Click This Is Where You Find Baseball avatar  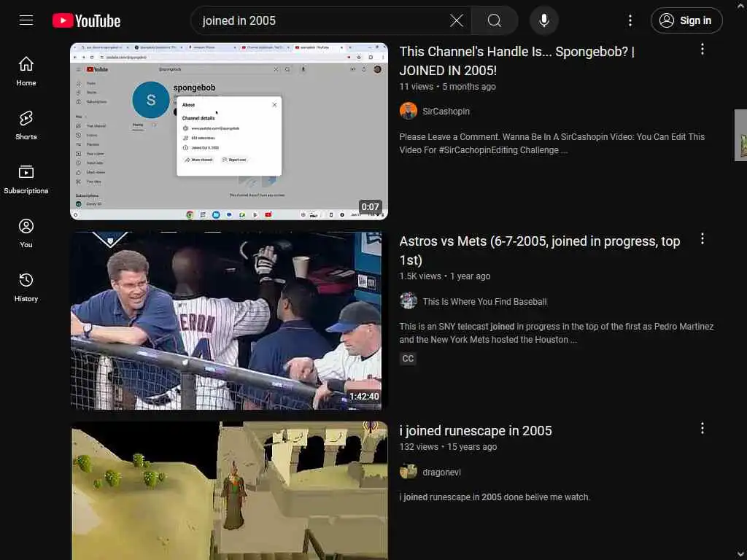click(x=409, y=301)
